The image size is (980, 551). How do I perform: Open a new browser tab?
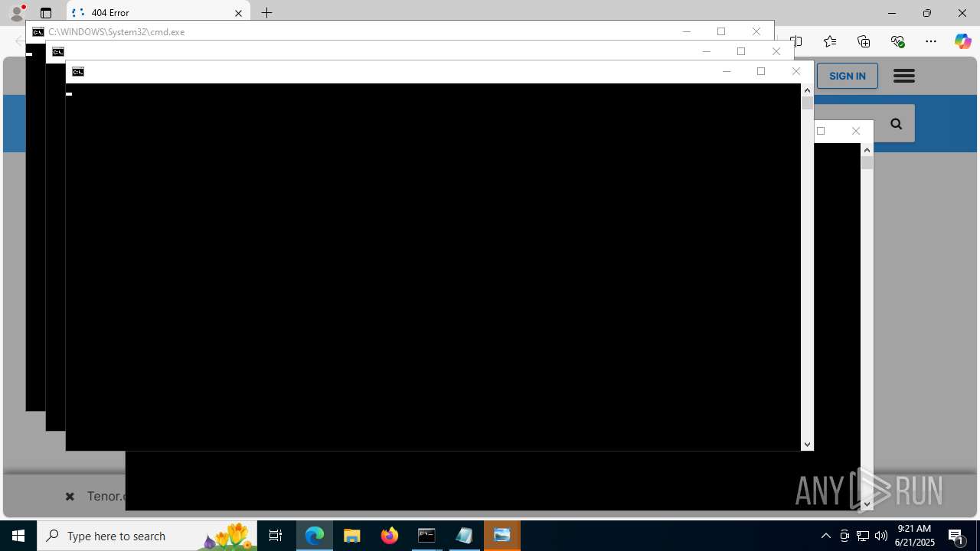point(266,13)
